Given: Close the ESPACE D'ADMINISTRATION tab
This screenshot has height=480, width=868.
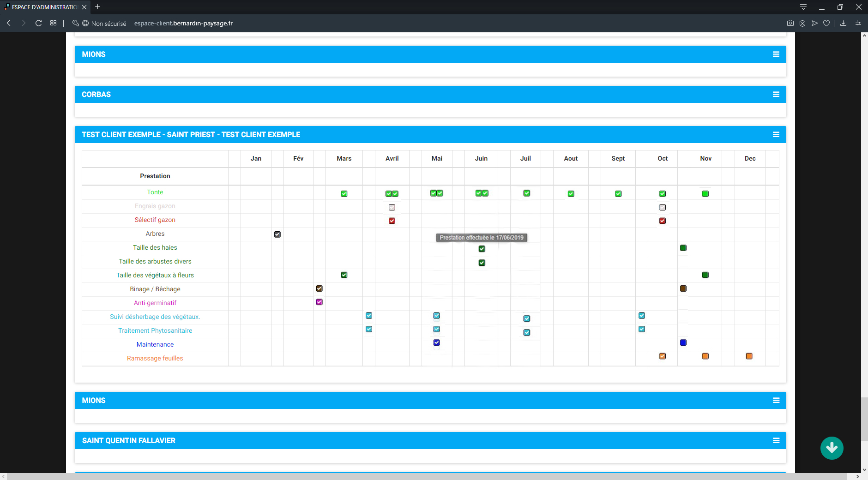Looking at the screenshot, I should point(84,7).
